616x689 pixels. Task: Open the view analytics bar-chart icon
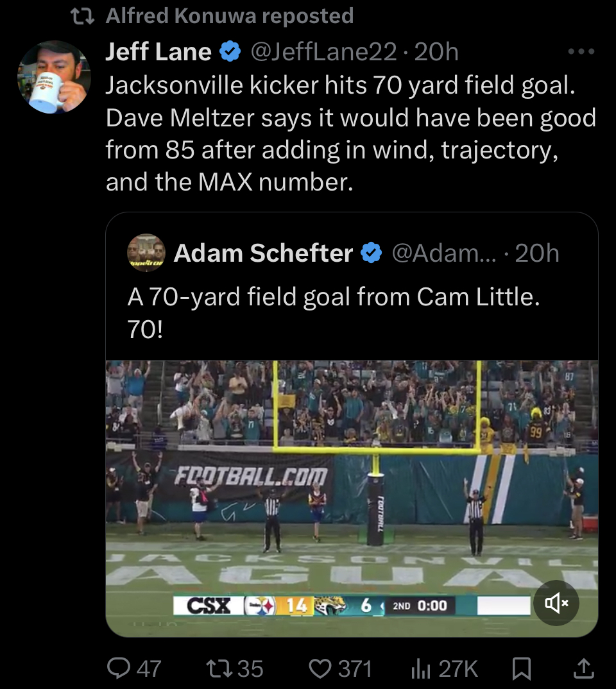(419, 668)
